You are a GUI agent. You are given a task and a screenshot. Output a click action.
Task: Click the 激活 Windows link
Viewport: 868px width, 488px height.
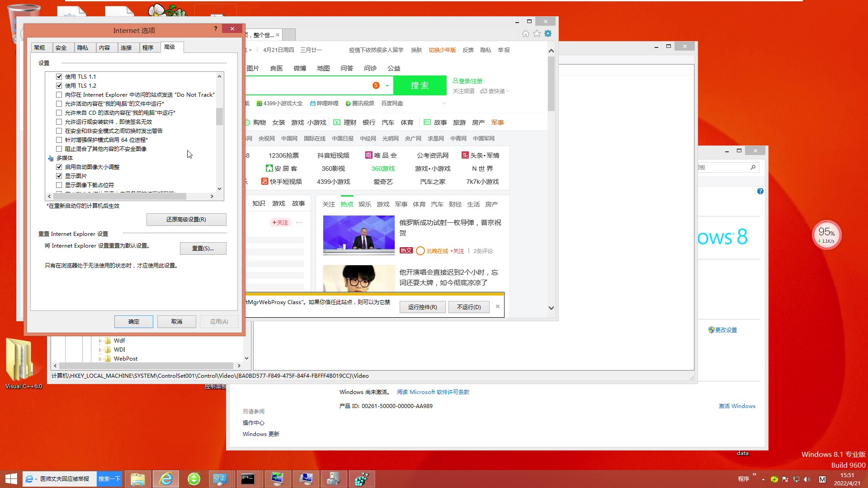point(737,406)
